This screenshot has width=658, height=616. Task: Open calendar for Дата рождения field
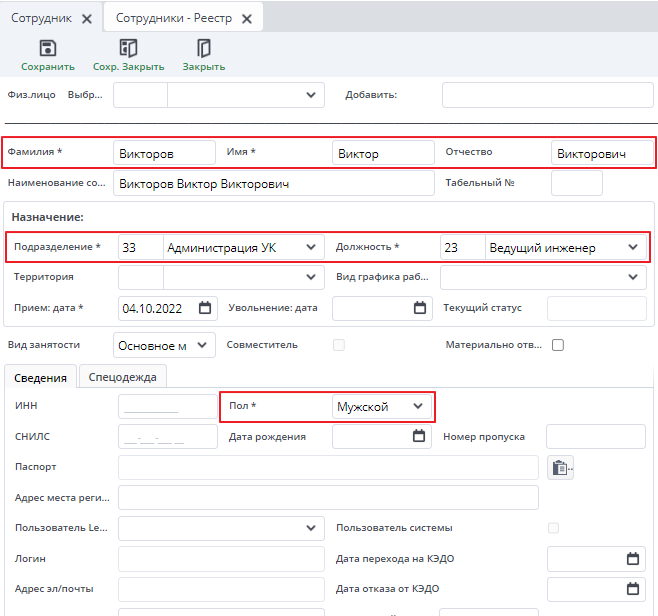(419, 436)
